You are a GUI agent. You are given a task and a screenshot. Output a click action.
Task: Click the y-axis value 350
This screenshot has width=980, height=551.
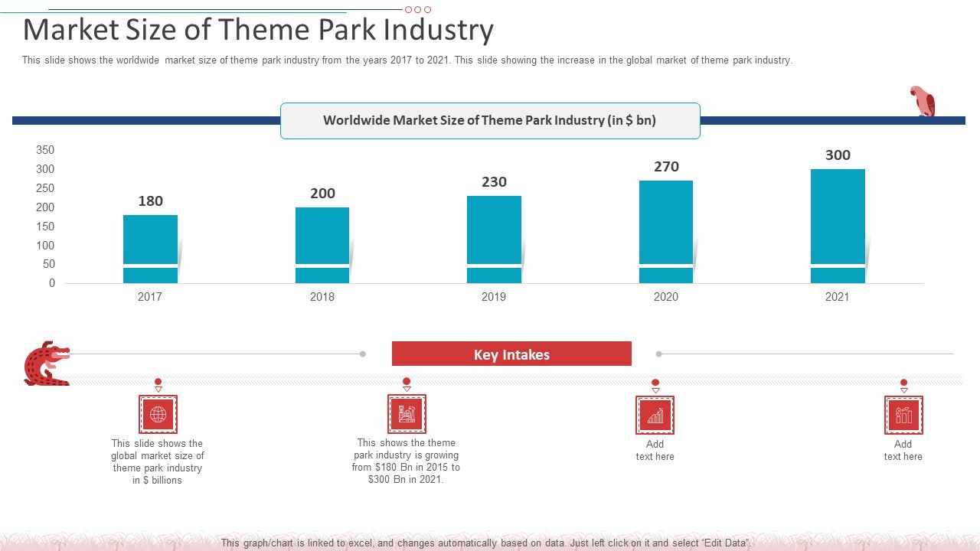[x=45, y=150]
